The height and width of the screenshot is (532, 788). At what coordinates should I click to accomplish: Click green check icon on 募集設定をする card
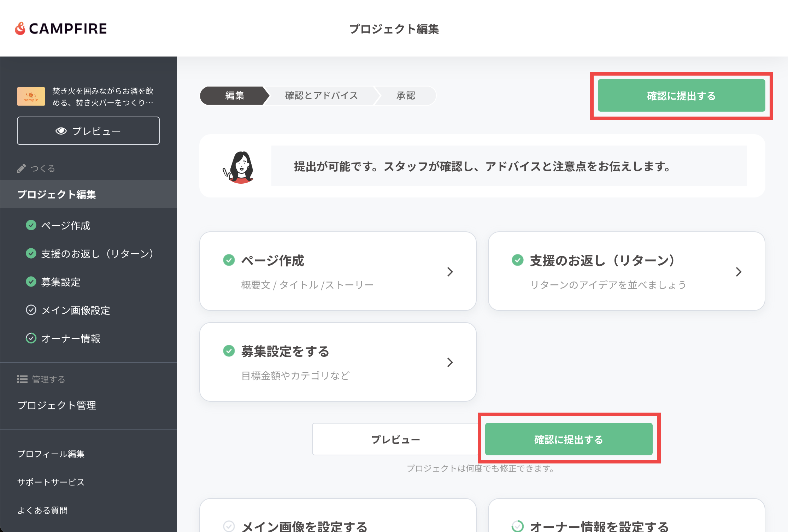[x=229, y=351]
